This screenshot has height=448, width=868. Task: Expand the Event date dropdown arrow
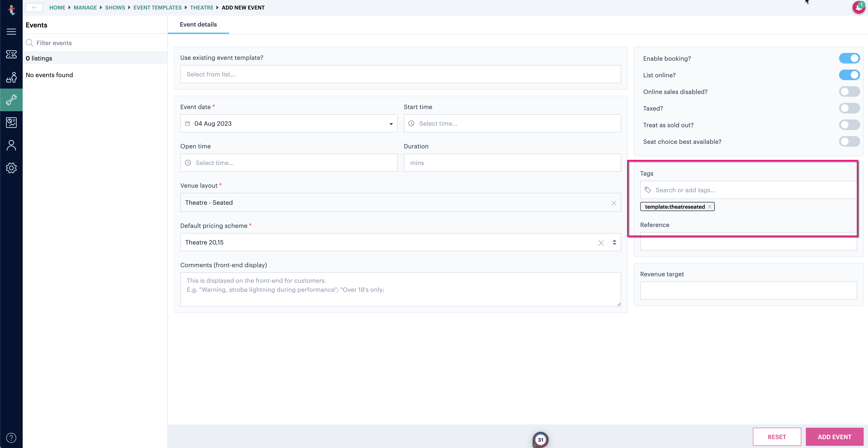coord(391,124)
